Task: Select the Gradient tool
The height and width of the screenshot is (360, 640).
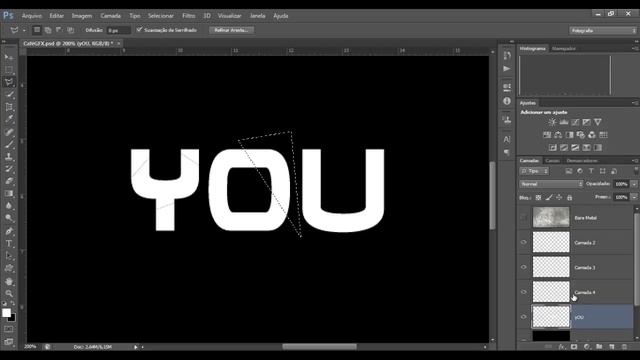Action: pos(9,194)
